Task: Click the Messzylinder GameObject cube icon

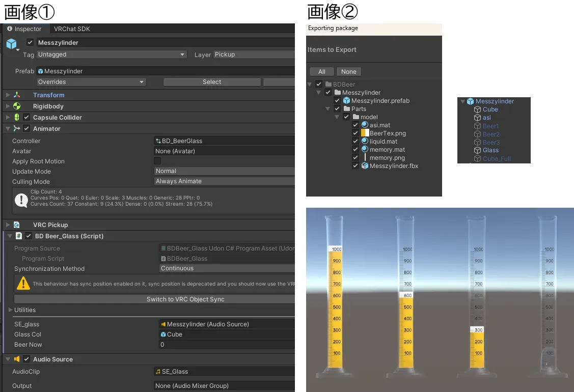Action: pos(11,44)
